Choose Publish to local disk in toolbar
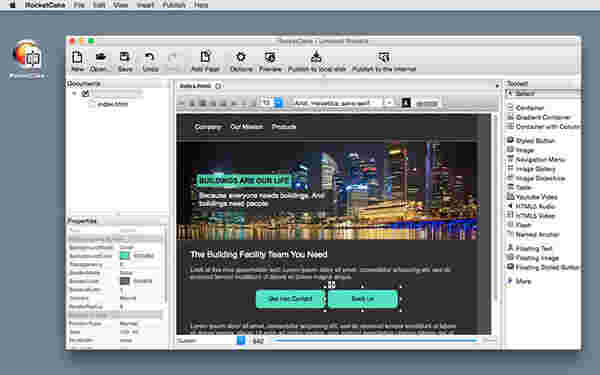The width and height of the screenshot is (600, 375). pyautogui.click(x=316, y=60)
